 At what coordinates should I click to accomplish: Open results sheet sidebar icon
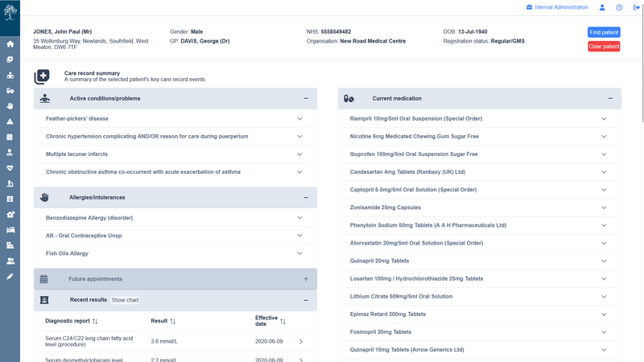click(x=10, y=199)
